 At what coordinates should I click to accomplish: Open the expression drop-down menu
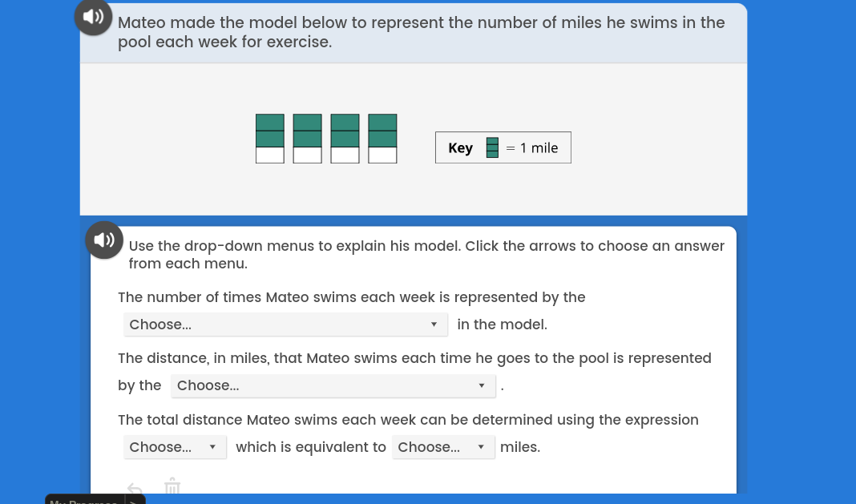[x=175, y=447]
